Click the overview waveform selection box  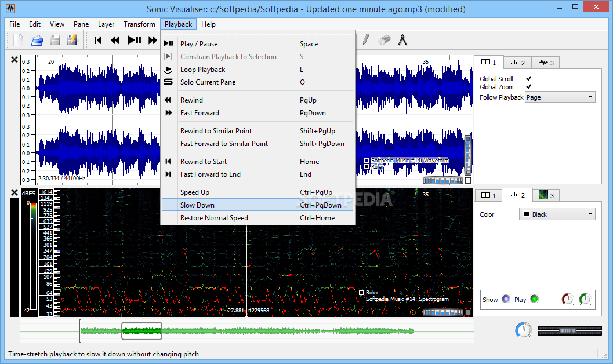coord(142,331)
